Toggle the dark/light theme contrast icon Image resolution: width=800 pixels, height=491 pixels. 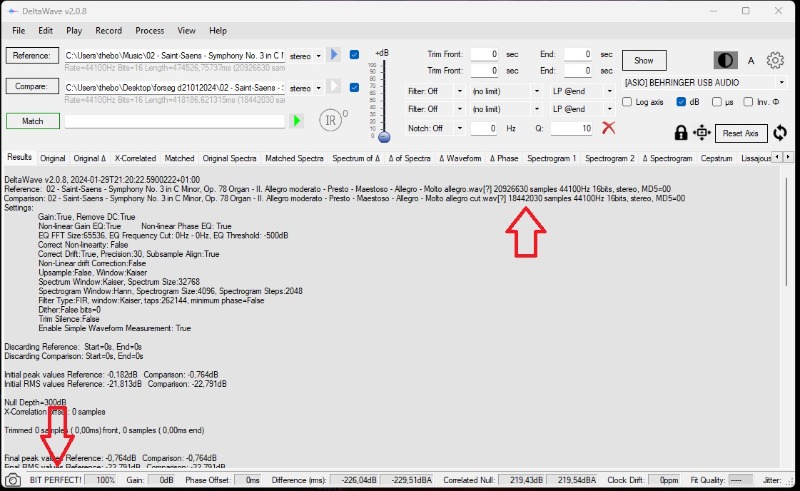(725, 60)
